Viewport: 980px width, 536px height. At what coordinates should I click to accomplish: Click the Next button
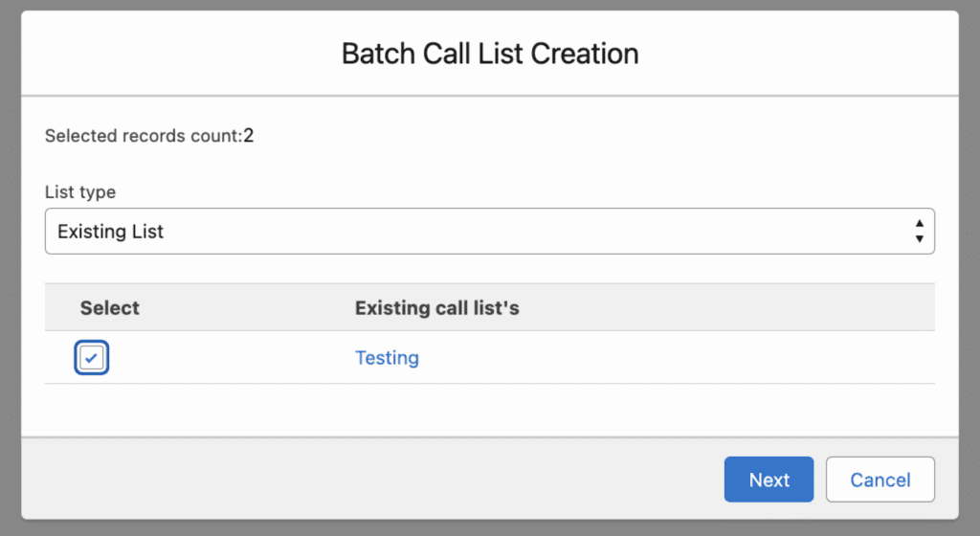pyautogui.click(x=768, y=480)
